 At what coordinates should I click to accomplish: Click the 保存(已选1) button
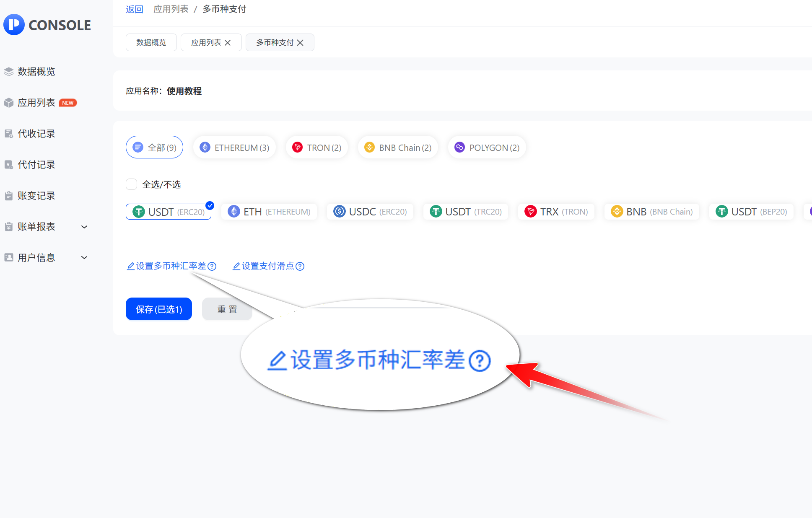tap(159, 309)
